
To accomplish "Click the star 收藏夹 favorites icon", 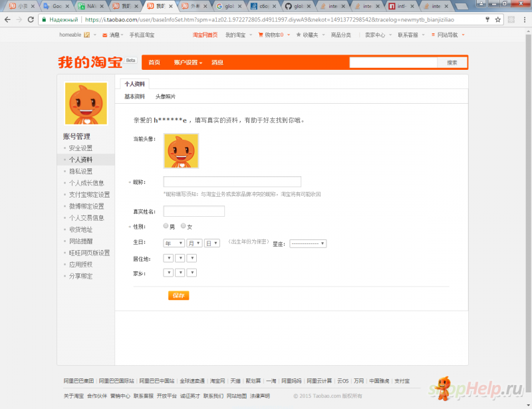I will (299, 35).
